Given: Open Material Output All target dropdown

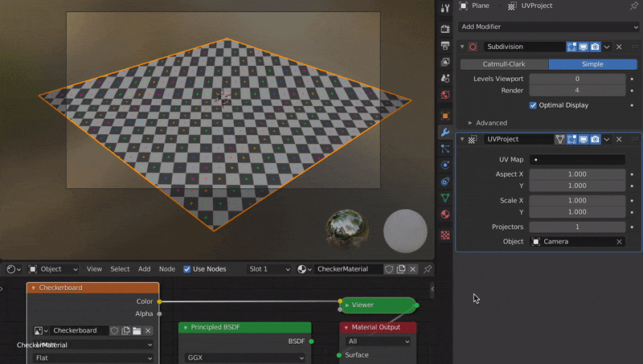Looking at the screenshot, I should click(378, 341).
